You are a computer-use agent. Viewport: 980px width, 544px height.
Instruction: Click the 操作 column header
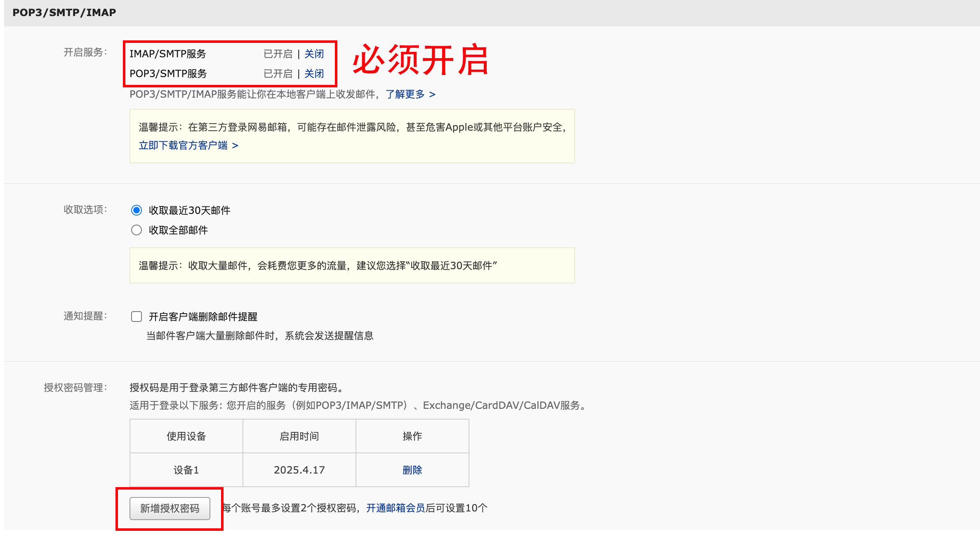[412, 436]
